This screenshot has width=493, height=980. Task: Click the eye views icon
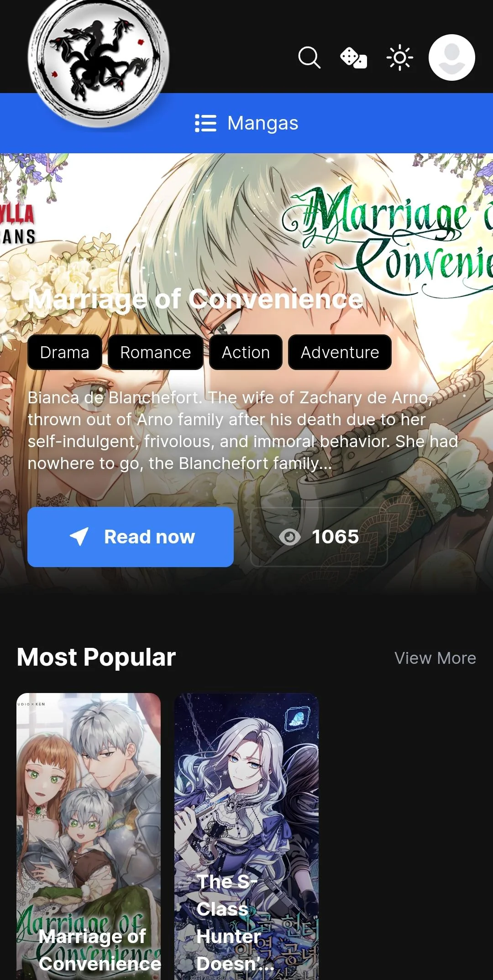[x=289, y=537]
